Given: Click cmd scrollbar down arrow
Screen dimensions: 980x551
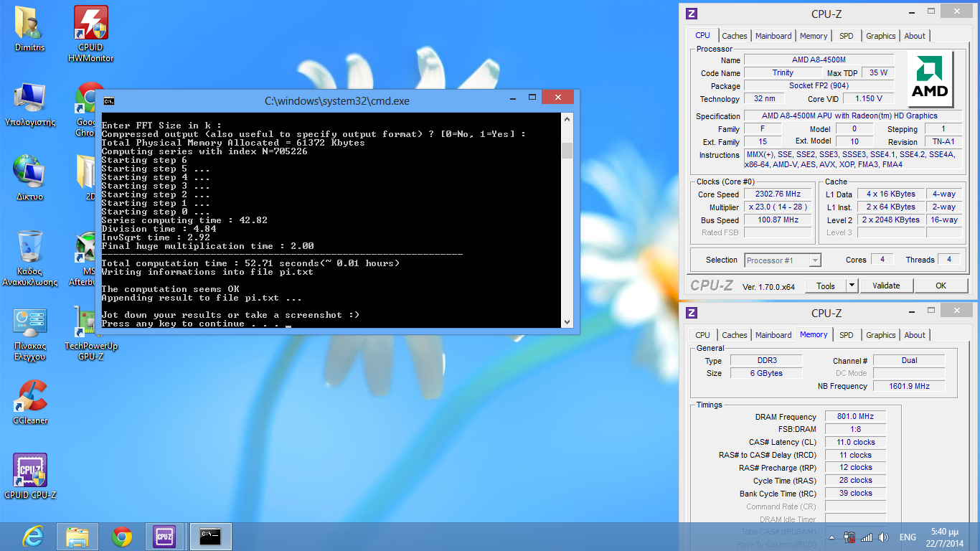Looking at the screenshot, I should click(567, 322).
